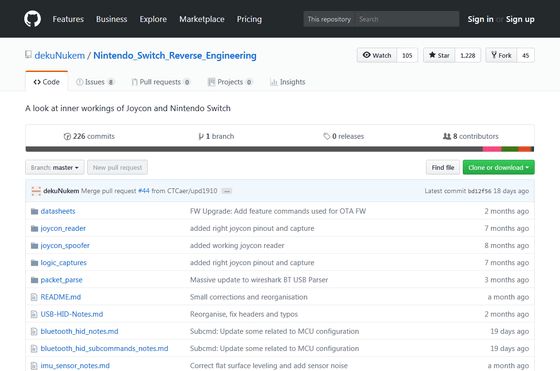
Task: Click the stargazers count 1,228
Action: click(x=468, y=55)
